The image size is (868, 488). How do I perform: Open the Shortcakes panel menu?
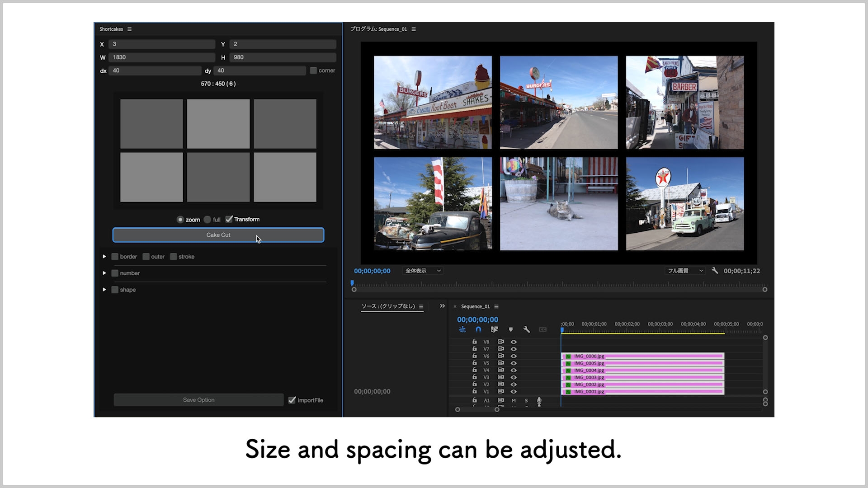point(129,29)
